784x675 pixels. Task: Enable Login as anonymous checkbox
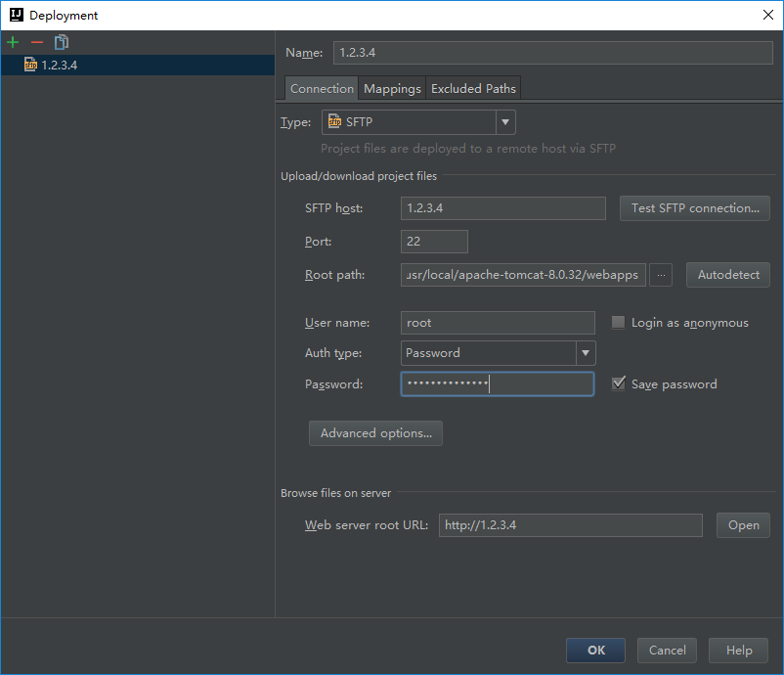click(x=618, y=322)
